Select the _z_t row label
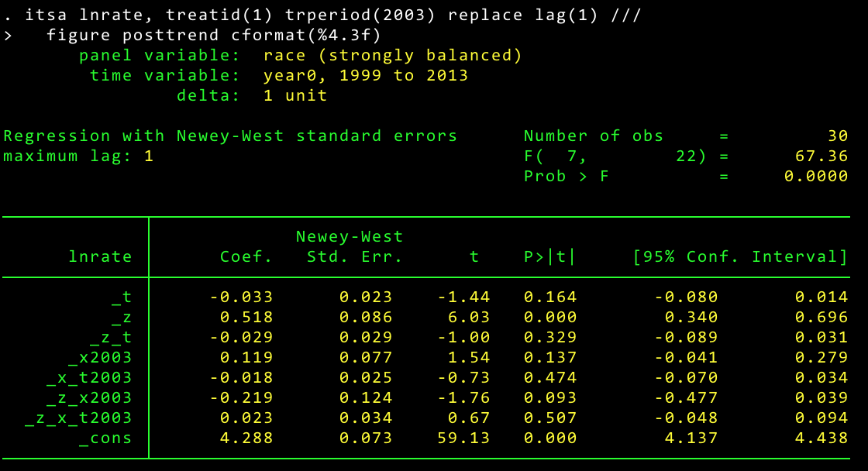The width and height of the screenshot is (868, 471). point(111,337)
